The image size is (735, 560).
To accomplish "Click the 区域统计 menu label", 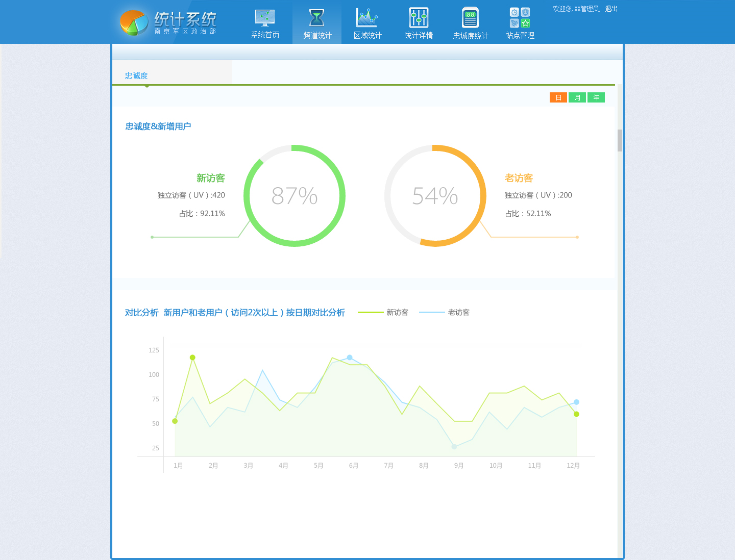I will pos(367,35).
